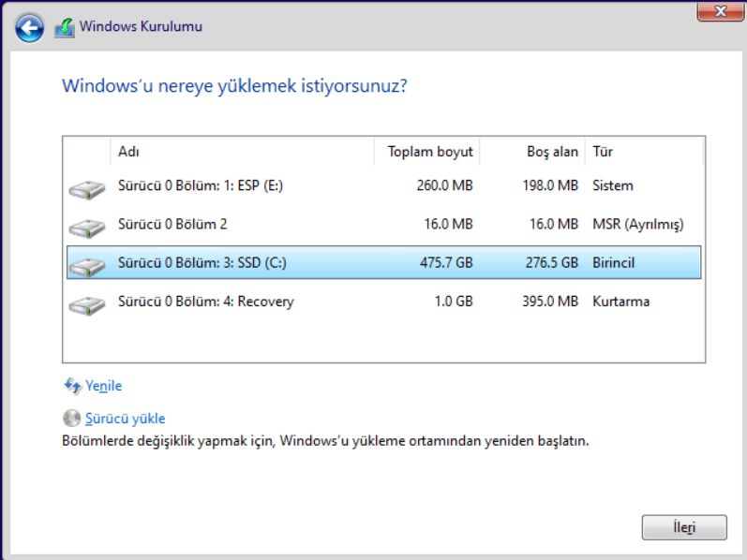747x560 pixels.
Task: Click the drive icon of Recovery partition
Action: click(x=87, y=305)
